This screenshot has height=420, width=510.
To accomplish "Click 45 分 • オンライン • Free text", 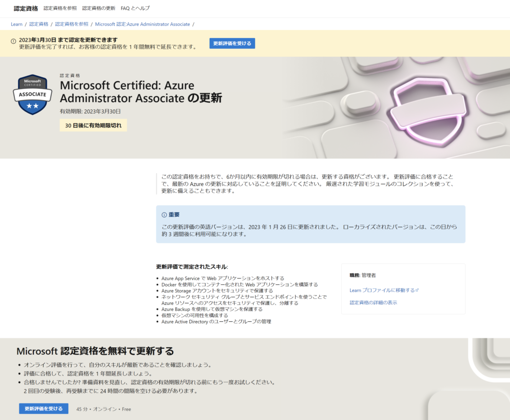I will click(x=104, y=409).
